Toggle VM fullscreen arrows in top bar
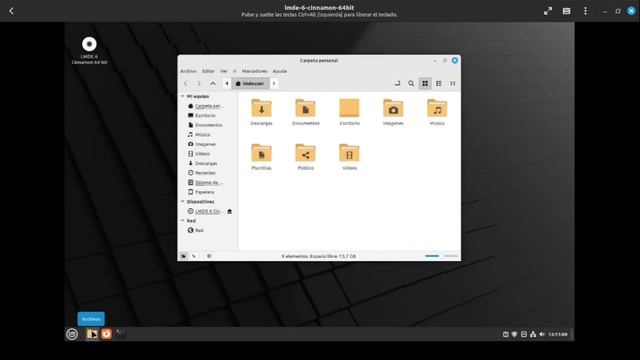640x360 pixels. [x=548, y=11]
